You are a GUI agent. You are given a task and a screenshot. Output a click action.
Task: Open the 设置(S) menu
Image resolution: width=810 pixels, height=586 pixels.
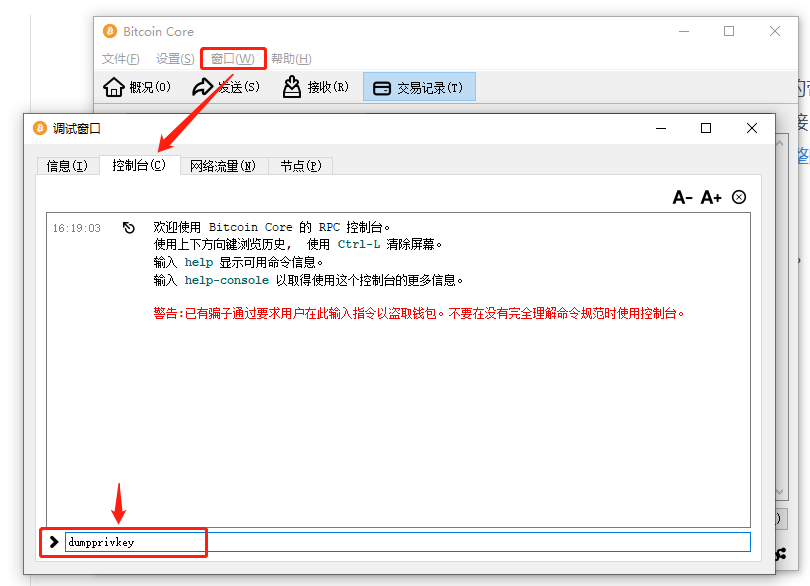point(174,58)
